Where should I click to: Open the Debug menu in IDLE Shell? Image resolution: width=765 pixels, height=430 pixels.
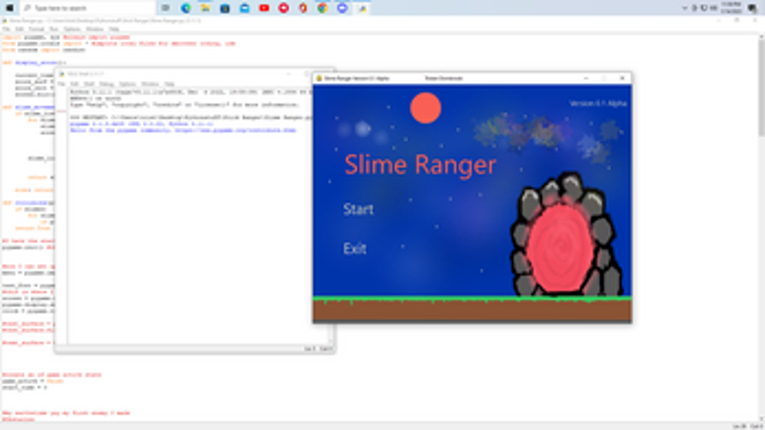pyautogui.click(x=104, y=84)
